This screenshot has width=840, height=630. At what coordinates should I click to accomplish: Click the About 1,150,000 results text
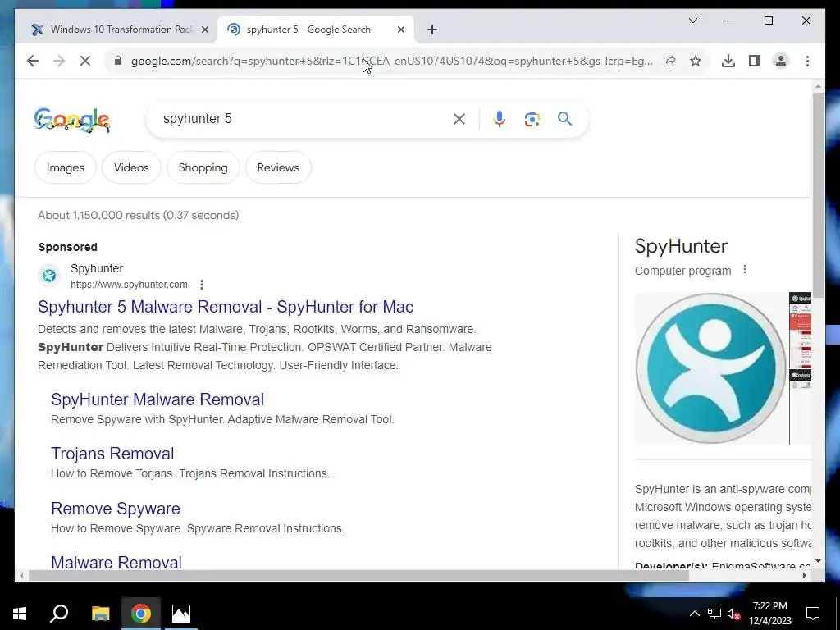click(x=138, y=216)
